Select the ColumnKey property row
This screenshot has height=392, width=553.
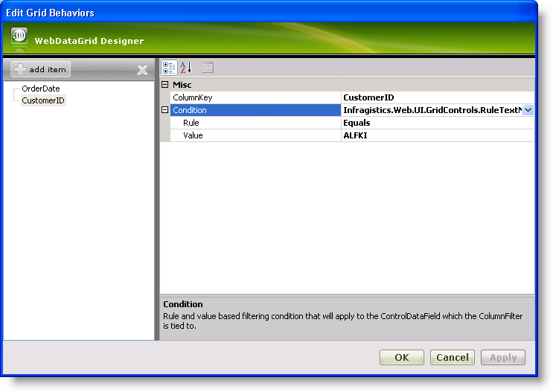[x=193, y=97]
